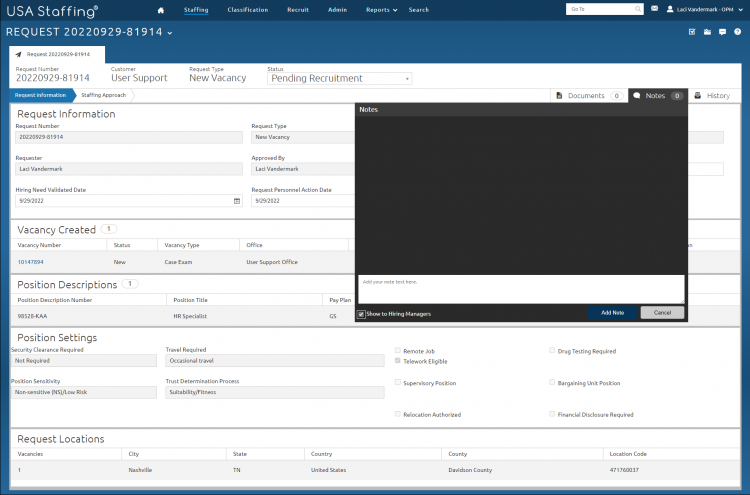
Task: Open the checklist tasks icon in header
Action: (692, 32)
